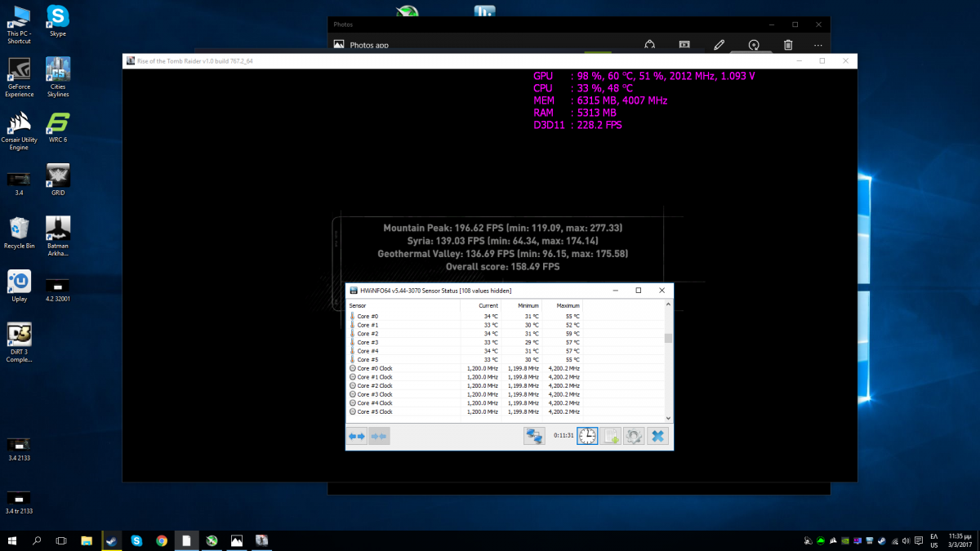This screenshot has width=980, height=551.
Task: Select the file labeled 4.2 32001 on desktop
Action: 58,289
